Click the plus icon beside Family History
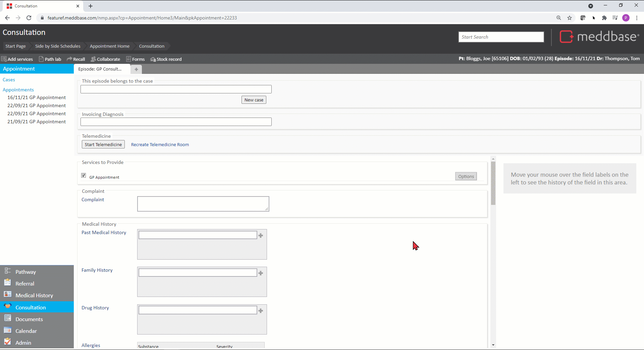The width and height of the screenshot is (644, 350). [261, 273]
